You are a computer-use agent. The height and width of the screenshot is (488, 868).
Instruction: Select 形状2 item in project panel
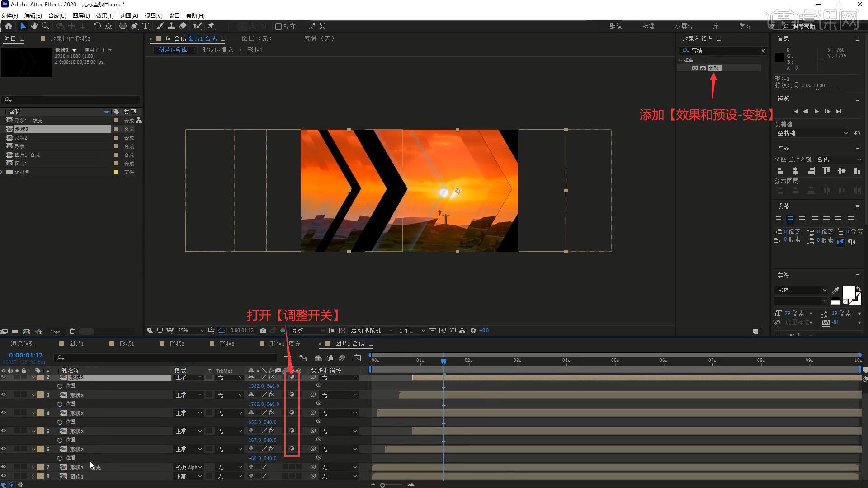tap(21, 138)
